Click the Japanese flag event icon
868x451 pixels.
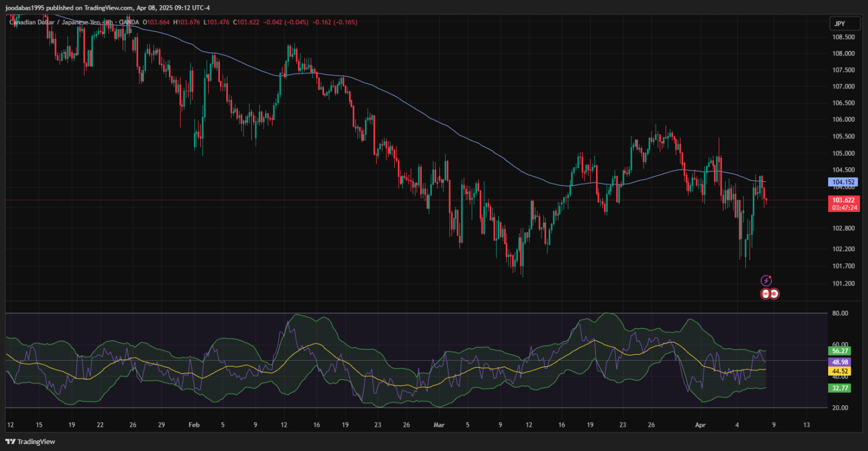click(774, 294)
